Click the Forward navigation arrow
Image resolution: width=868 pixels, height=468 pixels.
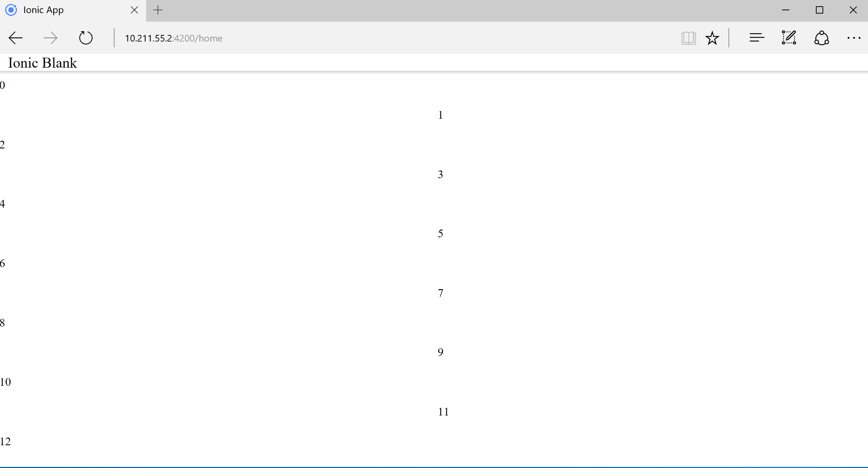pos(51,38)
